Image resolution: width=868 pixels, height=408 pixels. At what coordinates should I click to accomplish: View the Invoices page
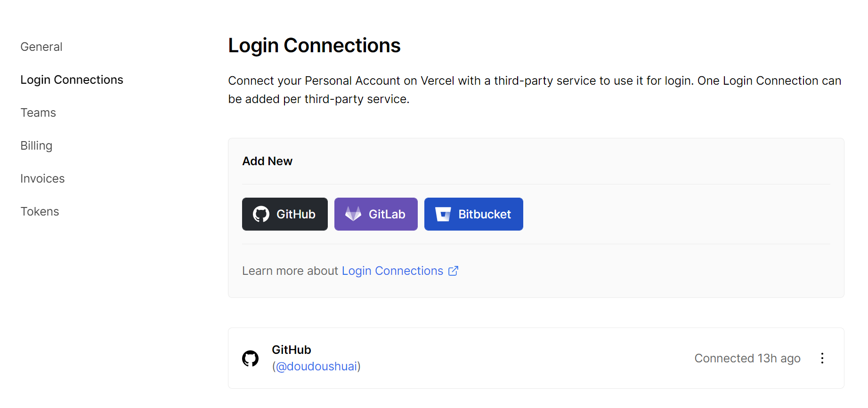pyautogui.click(x=42, y=179)
